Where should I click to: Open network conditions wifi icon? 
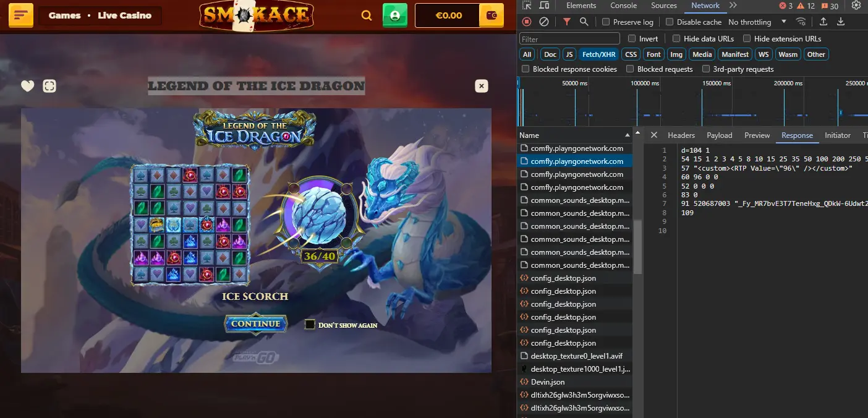pos(801,22)
